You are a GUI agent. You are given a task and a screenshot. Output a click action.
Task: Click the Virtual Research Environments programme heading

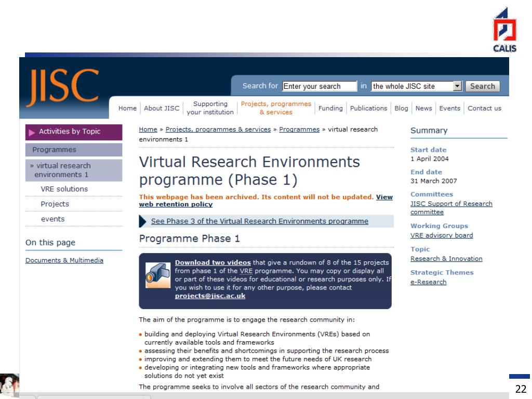point(249,171)
